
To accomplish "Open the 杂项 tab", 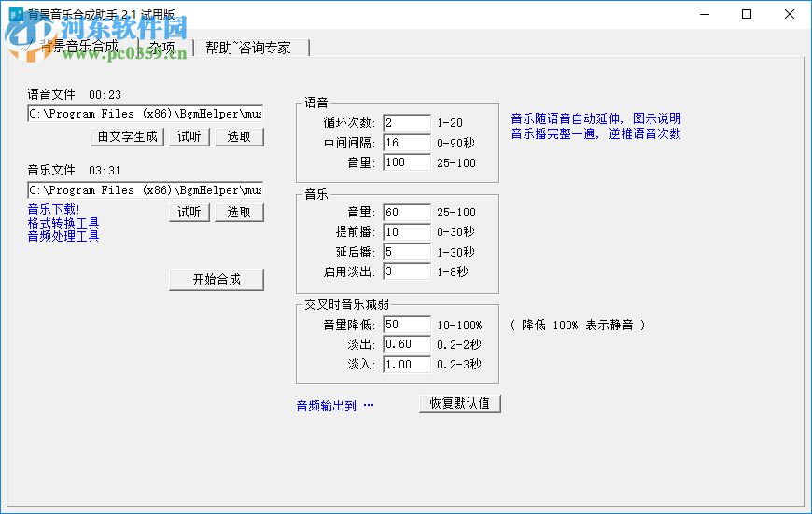I will pos(164,48).
